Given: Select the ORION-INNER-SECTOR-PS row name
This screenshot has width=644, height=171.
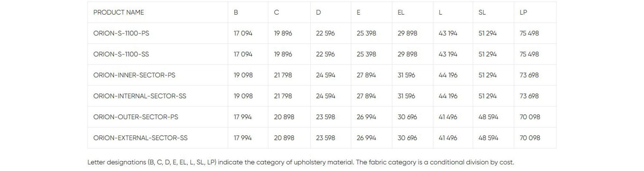Looking at the screenshot, I should (134, 75).
